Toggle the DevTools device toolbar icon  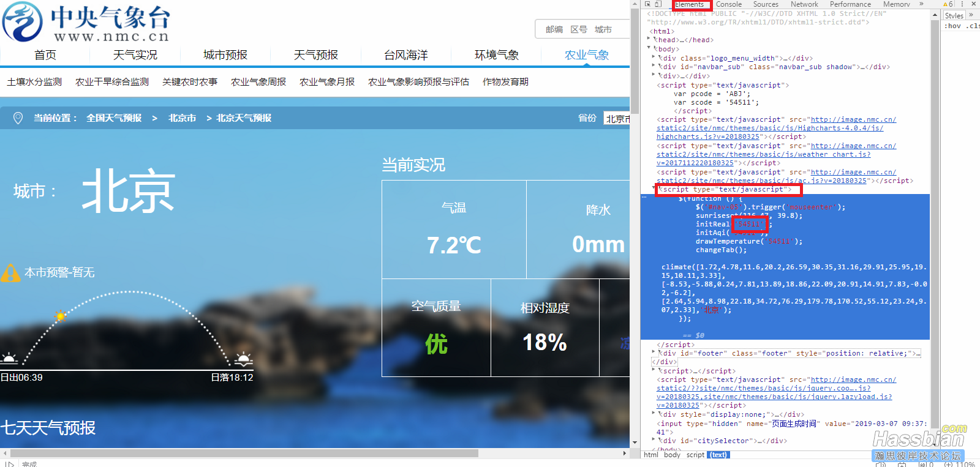(x=658, y=4)
